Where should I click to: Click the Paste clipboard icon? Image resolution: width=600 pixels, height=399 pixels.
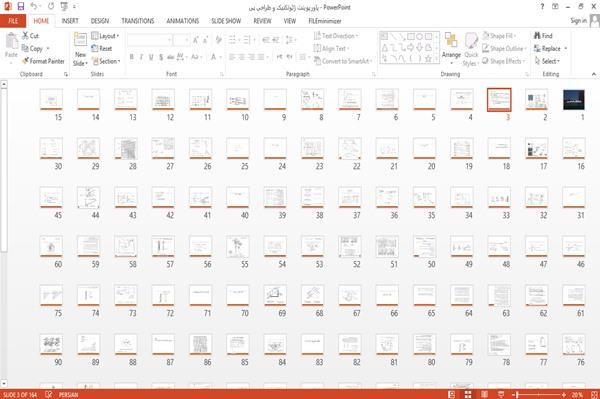(x=11, y=40)
